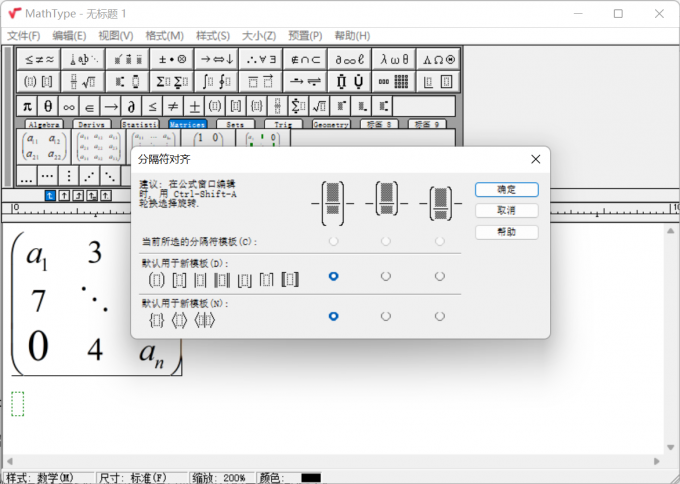
Task: Choose first alignment for default templates (D)
Action: tap(333, 276)
